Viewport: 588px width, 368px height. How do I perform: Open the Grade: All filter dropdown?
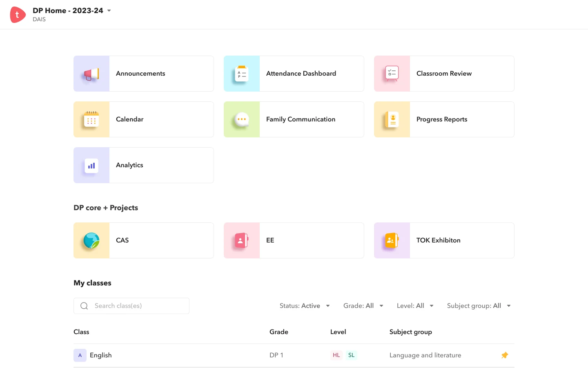363,306
